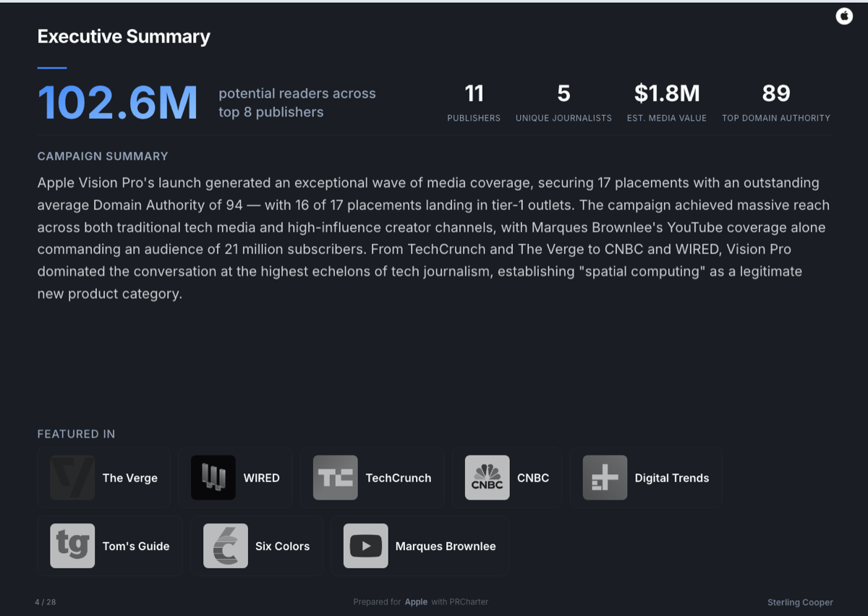This screenshot has width=868, height=616.
Task: Click the Apple logo in corner
Action: [844, 16]
